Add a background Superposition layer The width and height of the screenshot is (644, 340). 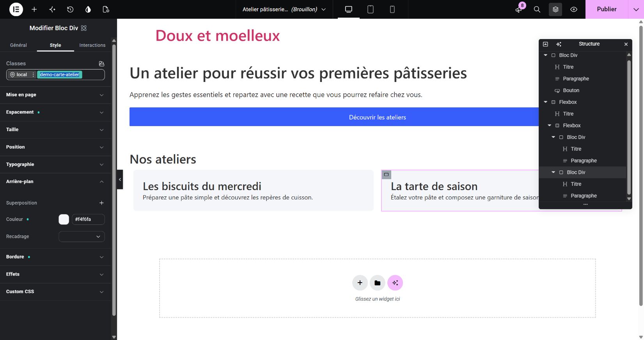[x=101, y=203]
